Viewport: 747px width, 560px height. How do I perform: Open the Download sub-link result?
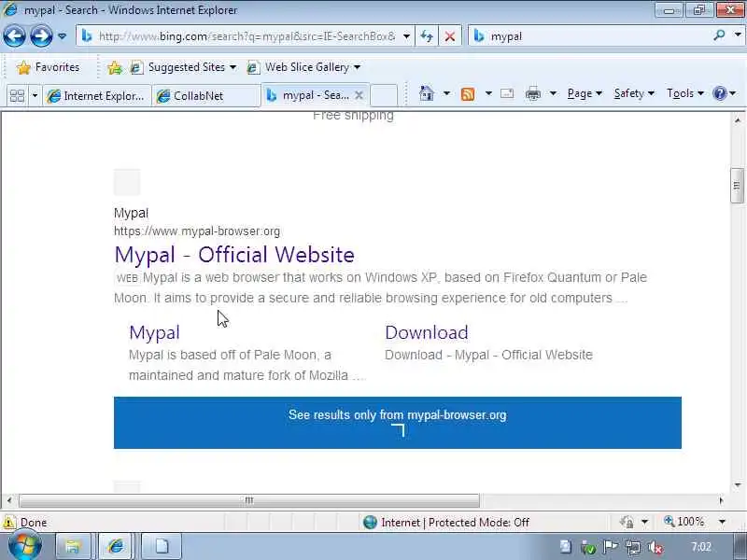[427, 332]
